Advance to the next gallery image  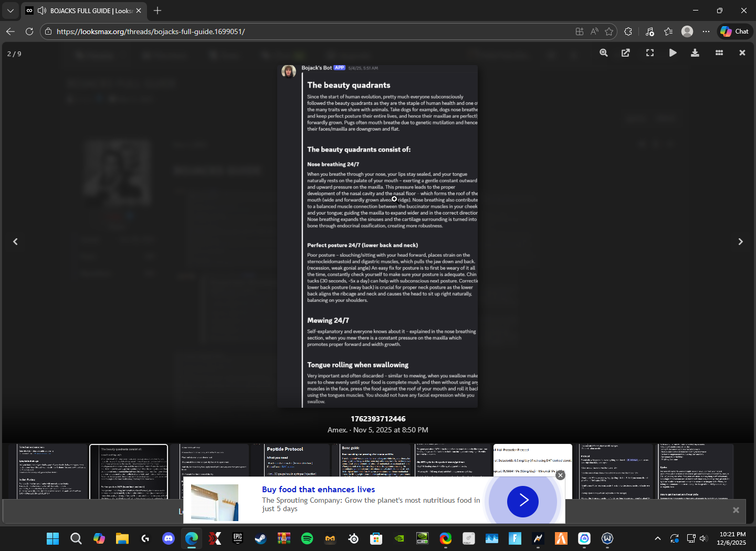741,241
